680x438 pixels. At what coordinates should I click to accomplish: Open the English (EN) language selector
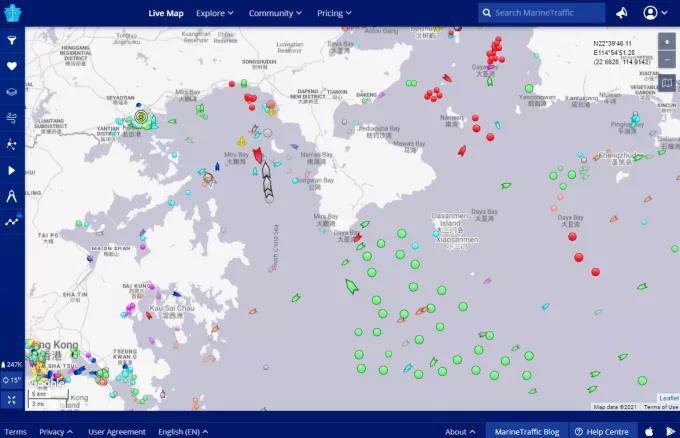(x=186, y=431)
